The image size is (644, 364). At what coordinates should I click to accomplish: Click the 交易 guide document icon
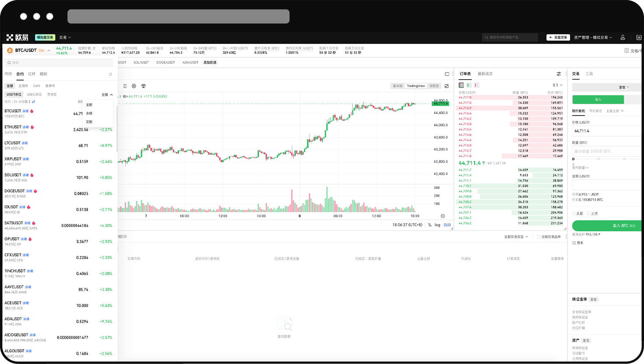point(626,51)
